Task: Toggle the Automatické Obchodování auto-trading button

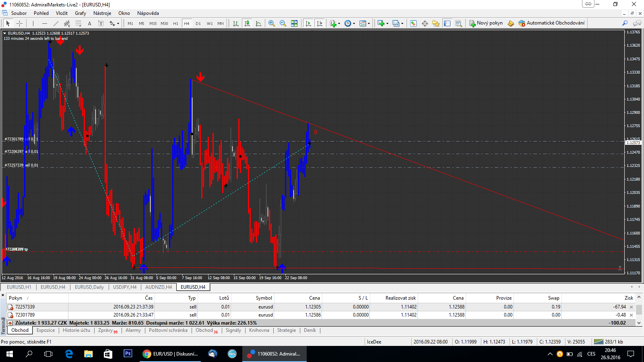Action: 551,23
